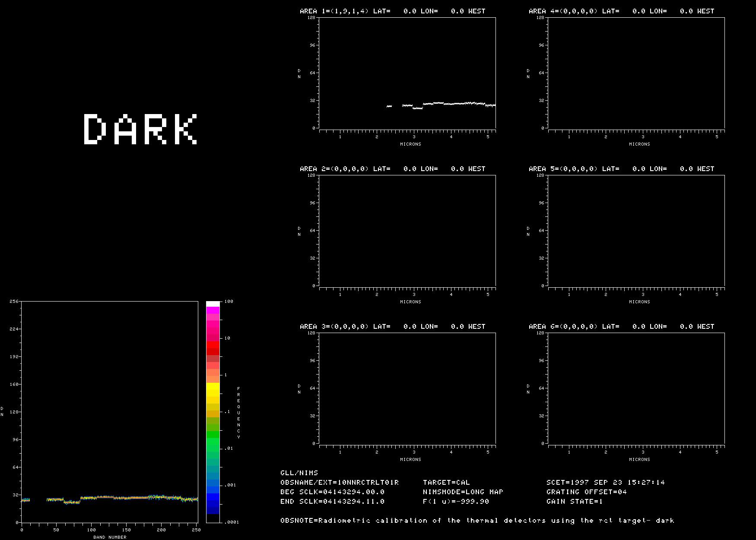
Task: Select the empty AREA 3 plot
Action: tap(407, 388)
